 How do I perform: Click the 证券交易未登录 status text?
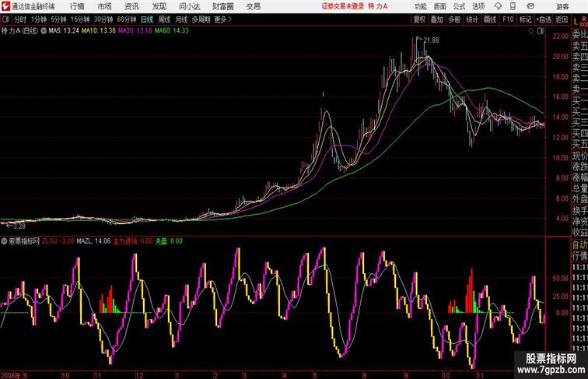[343, 6]
